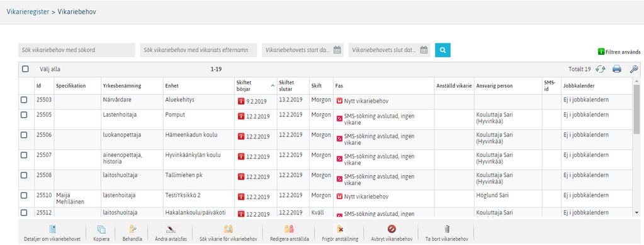Screen dimensions: 644x245
Task: Click the blue search magnifier button
Action: 443,50
